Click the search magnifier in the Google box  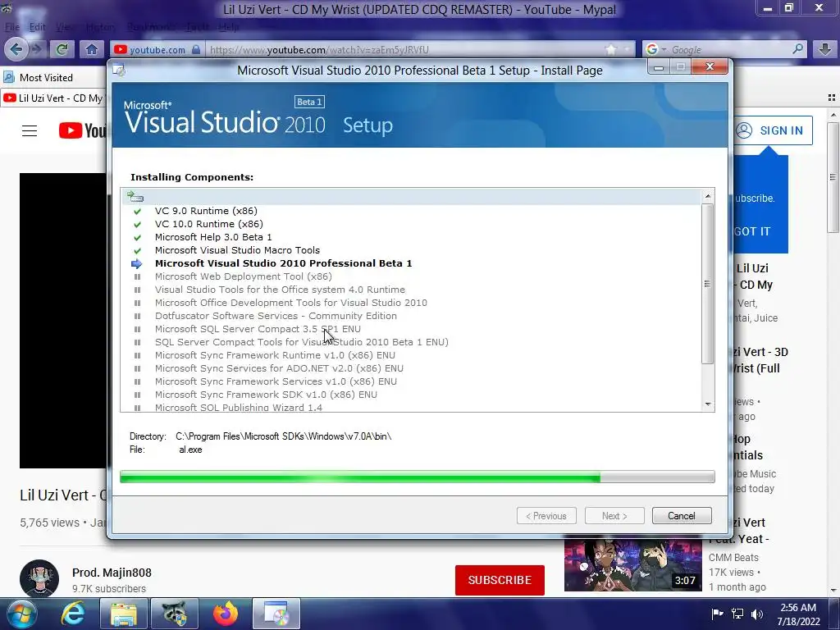(x=797, y=49)
